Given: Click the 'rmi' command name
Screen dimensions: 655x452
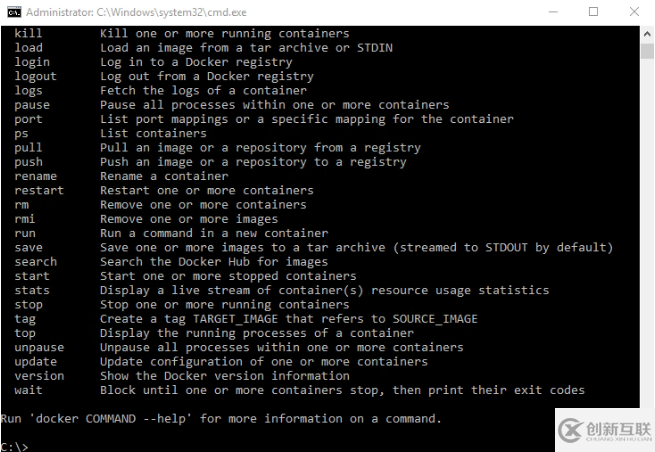Looking at the screenshot, I should tap(25, 219).
